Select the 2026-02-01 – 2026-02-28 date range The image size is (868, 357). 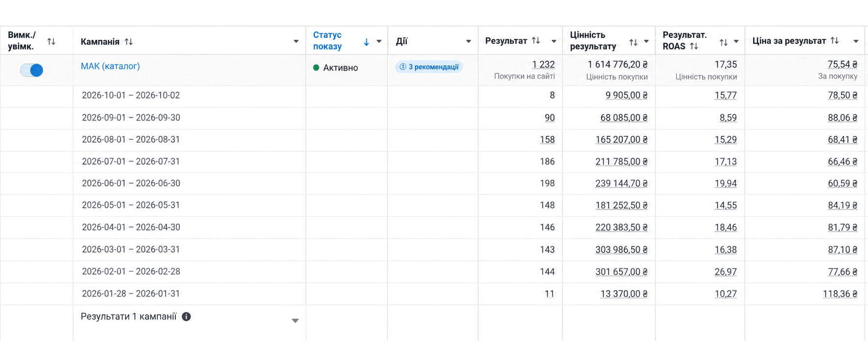click(131, 272)
